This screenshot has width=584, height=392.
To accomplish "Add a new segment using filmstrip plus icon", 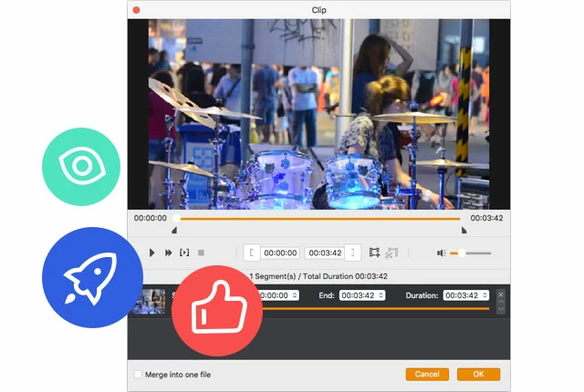I will [374, 253].
